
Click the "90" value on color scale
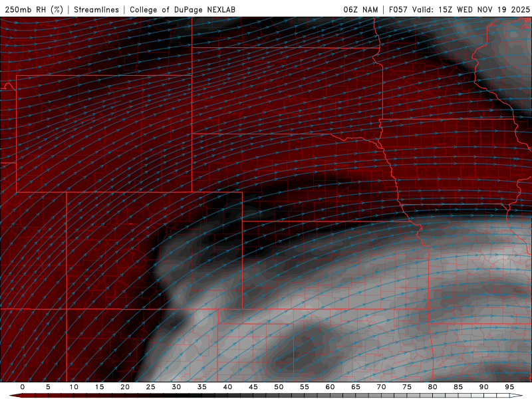(484, 387)
